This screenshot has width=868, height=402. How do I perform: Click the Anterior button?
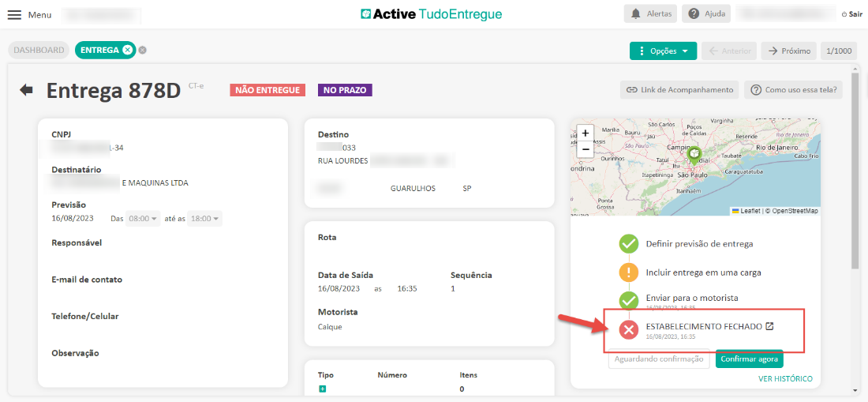(729, 51)
